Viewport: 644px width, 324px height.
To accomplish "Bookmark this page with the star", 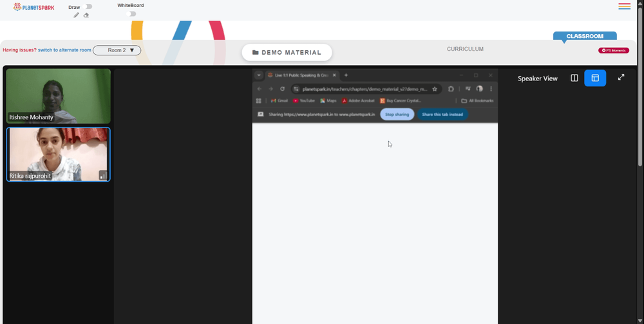I will [x=435, y=89].
